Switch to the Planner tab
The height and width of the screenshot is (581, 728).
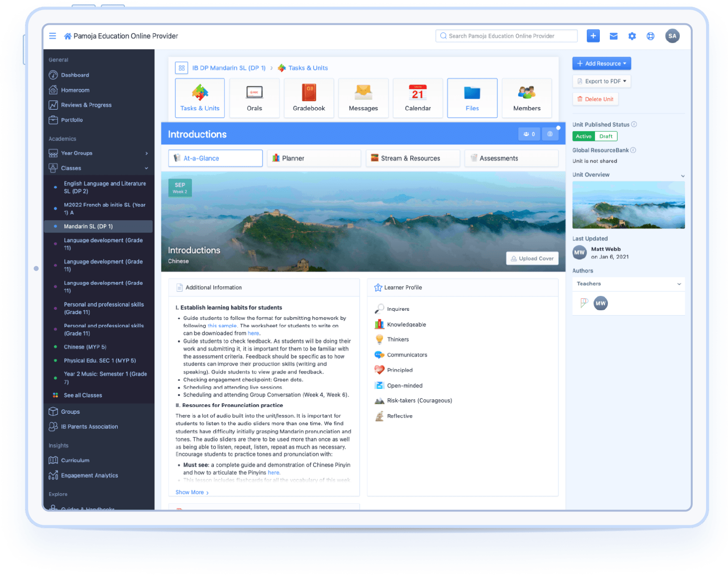point(314,158)
